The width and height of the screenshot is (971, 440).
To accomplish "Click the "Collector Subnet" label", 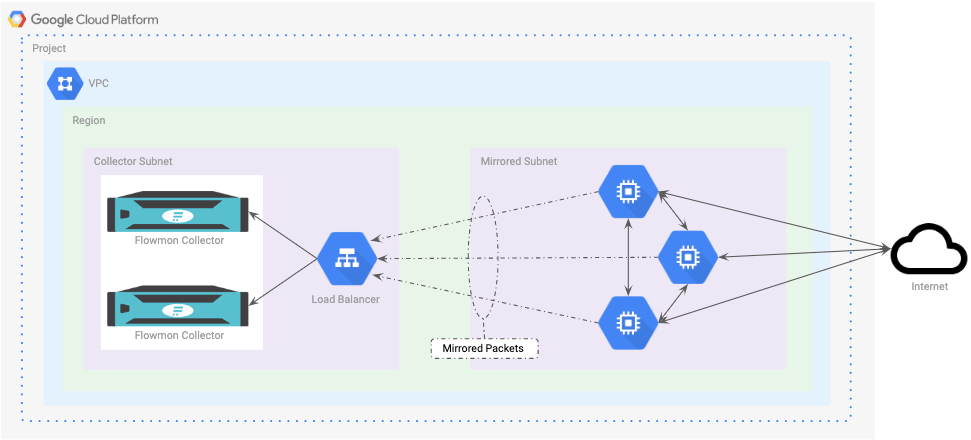I will [133, 161].
